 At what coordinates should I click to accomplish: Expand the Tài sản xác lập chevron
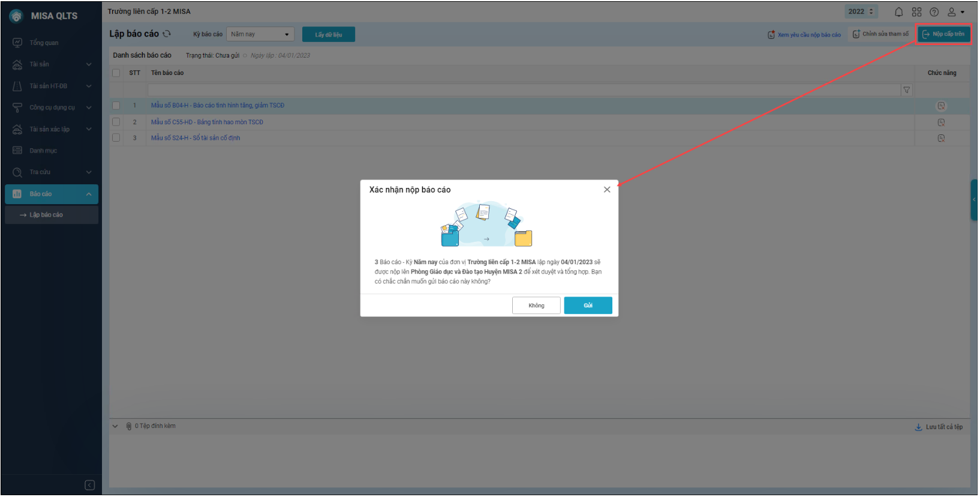89,129
